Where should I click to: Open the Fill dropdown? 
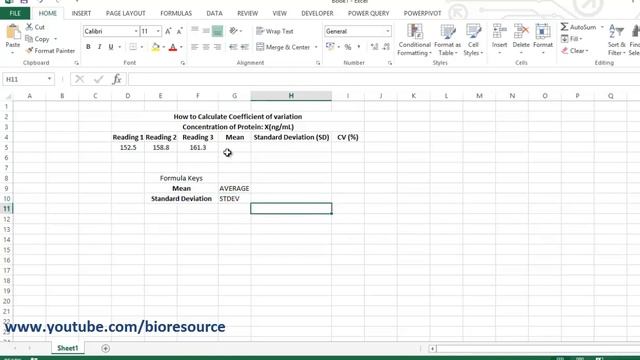[571, 39]
